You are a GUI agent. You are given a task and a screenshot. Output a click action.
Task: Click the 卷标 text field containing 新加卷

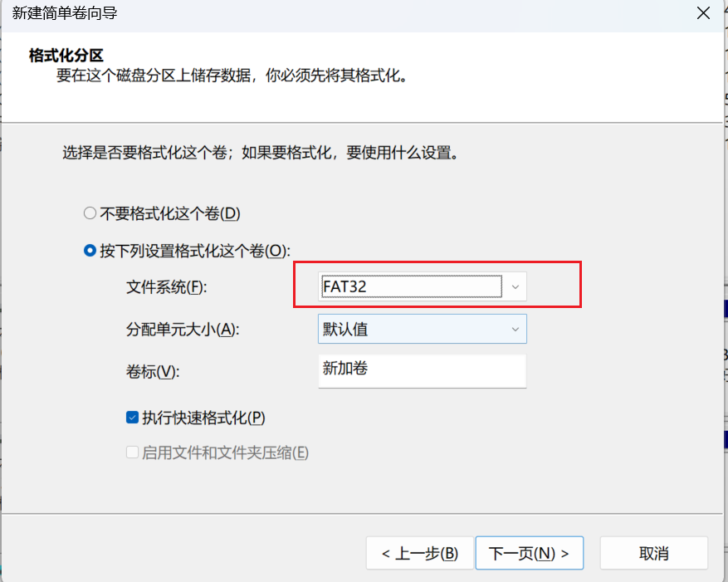pos(422,370)
